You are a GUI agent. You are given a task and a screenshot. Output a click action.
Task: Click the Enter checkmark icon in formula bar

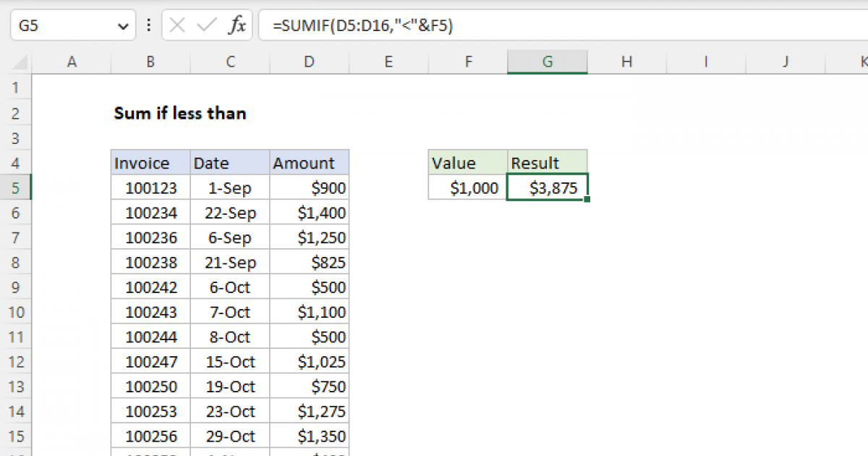(206, 26)
